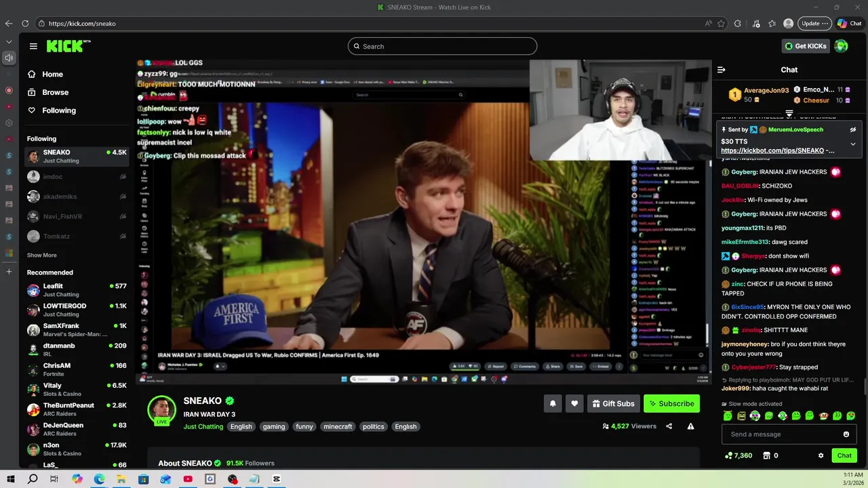
Task: Open the emoji picker in message box
Action: coord(846,434)
